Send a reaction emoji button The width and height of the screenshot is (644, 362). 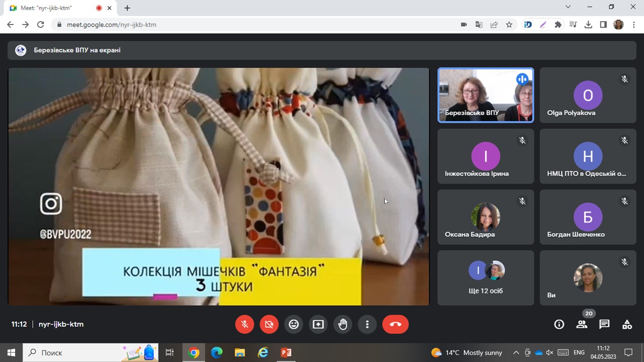(x=294, y=324)
